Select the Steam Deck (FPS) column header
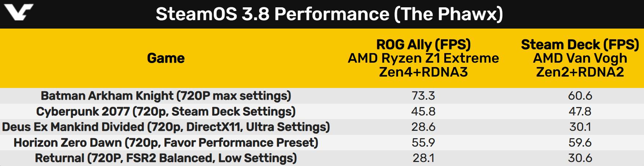Screen dimensions: 644x166 click(580, 45)
